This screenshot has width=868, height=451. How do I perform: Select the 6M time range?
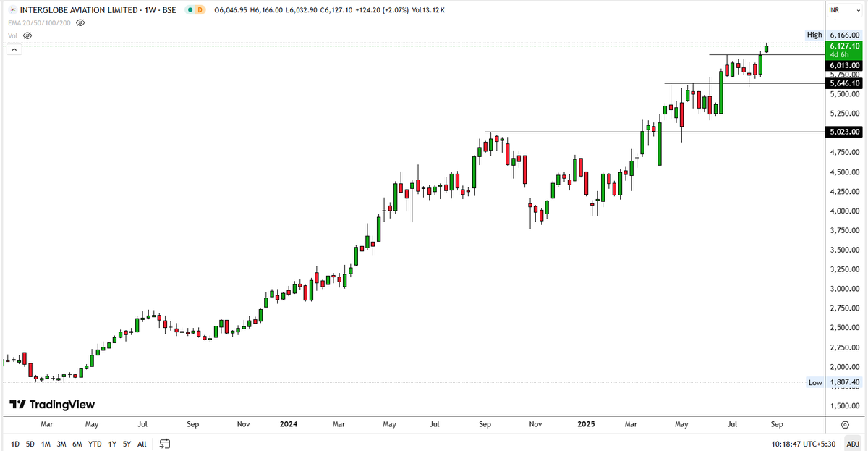(x=77, y=443)
